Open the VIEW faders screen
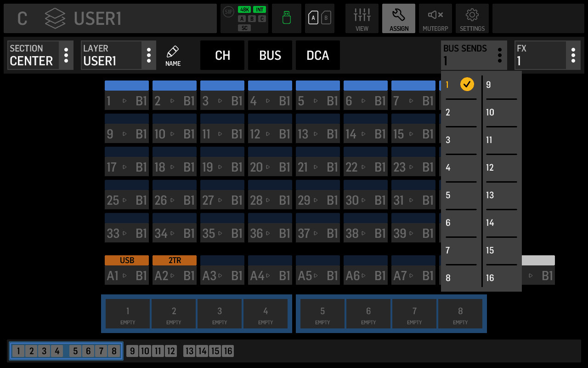The height and width of the screenshot is (368, 588). 362,18
